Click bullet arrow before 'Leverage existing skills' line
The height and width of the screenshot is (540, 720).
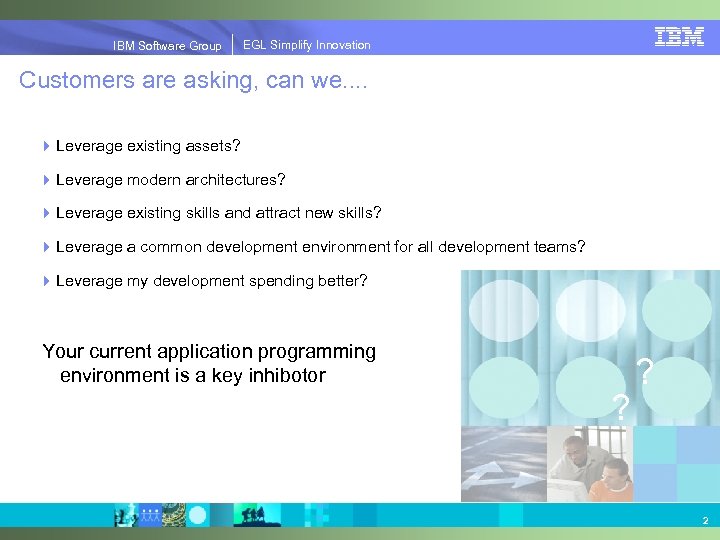pos(46,213)
